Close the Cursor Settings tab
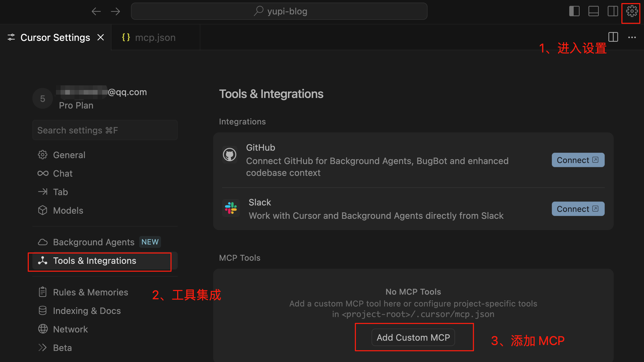This screenshot has height=362, width=644. click(101, 38)
